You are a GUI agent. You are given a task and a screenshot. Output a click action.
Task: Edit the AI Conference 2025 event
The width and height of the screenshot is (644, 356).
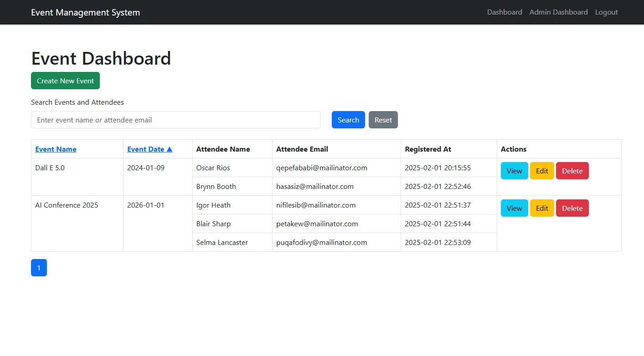tap(542, 208)
